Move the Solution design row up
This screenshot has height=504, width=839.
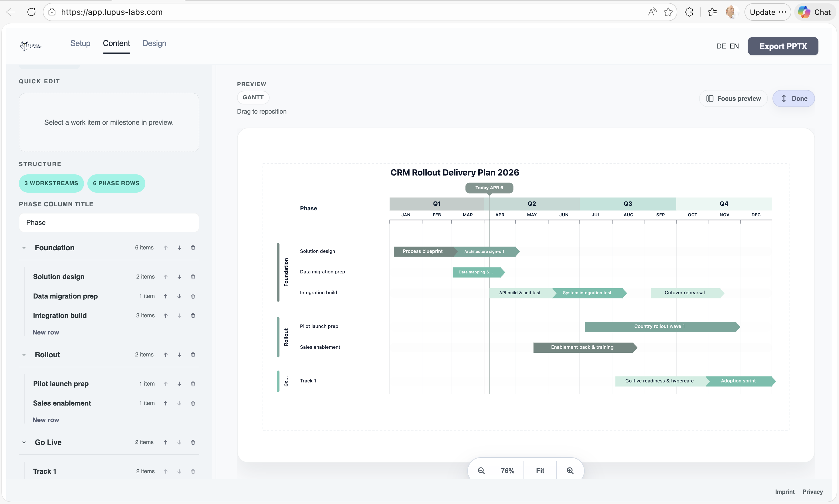point(166,277)
